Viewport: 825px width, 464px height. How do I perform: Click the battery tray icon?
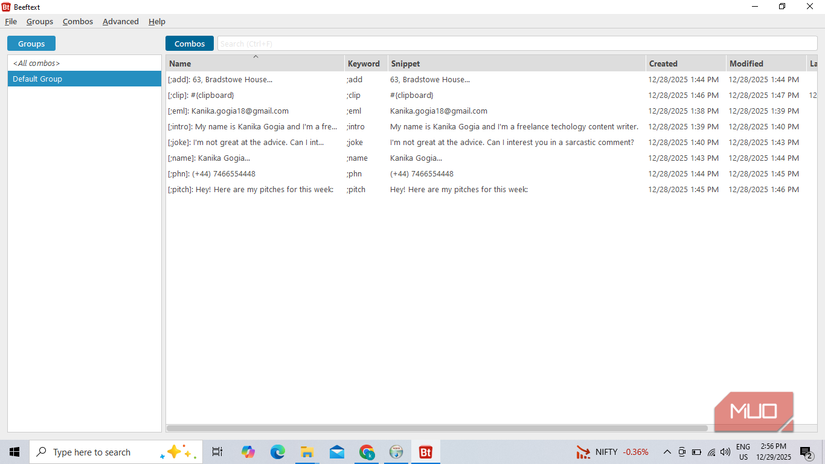(697, 452)
